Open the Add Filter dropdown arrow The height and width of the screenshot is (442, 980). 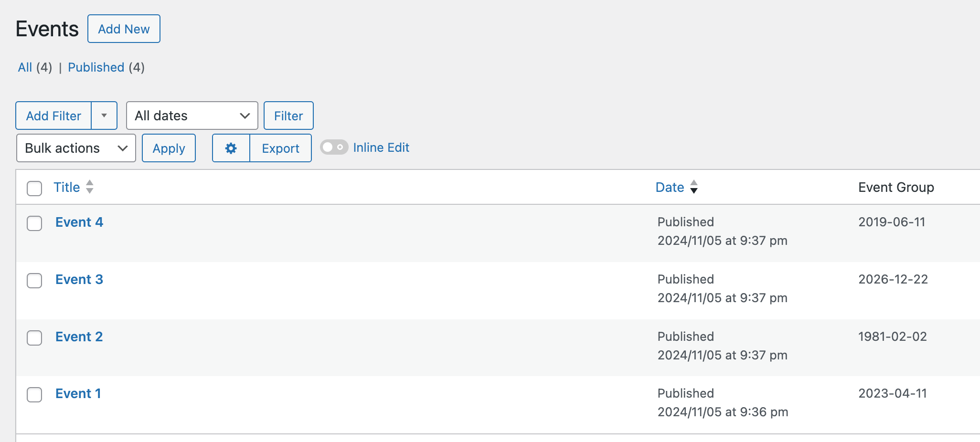point(104,116)
